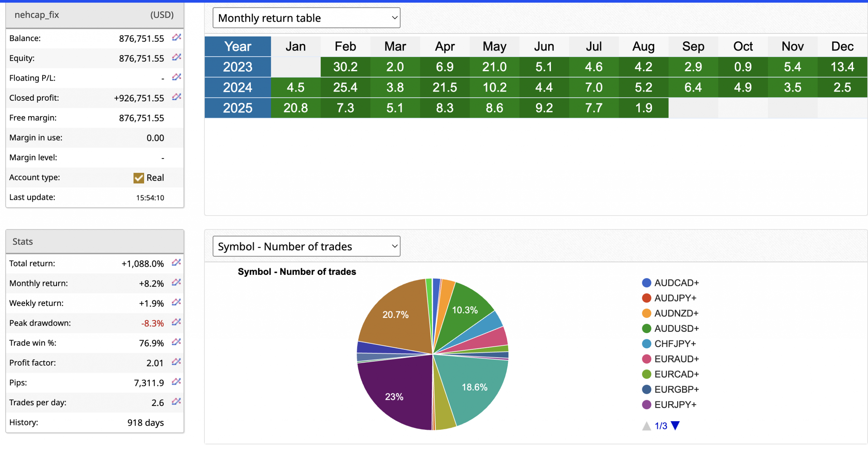The height and width of the screenshot is (449, 868).
Task: Click Peak drawdown chart icon
Action: pyautogui.click(x=176, y=322)
